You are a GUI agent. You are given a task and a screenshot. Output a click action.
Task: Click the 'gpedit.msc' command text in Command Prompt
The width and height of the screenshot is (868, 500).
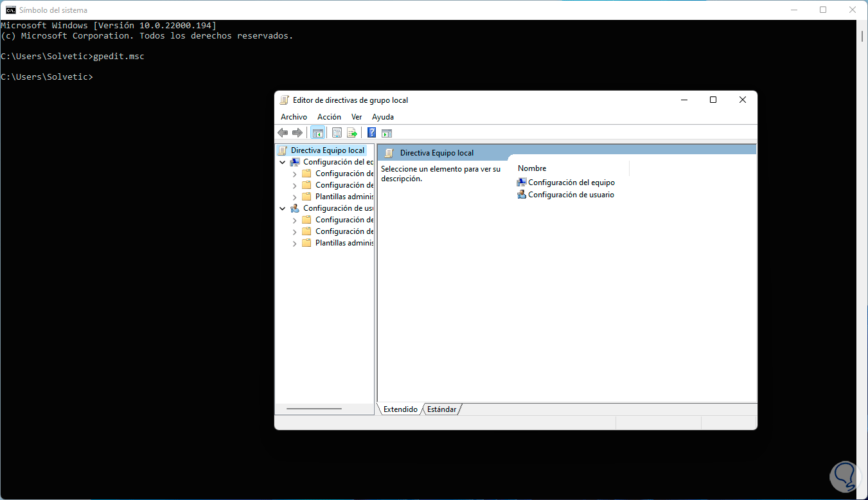[119, 57]
